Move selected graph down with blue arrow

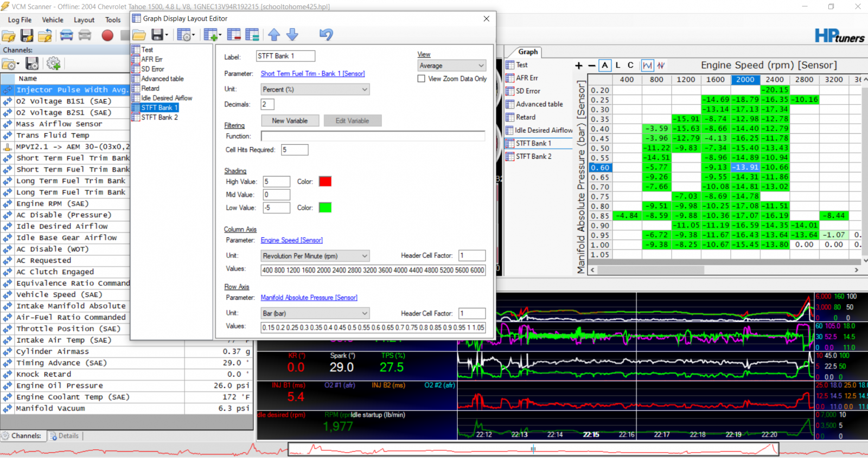tap(292, 35)
